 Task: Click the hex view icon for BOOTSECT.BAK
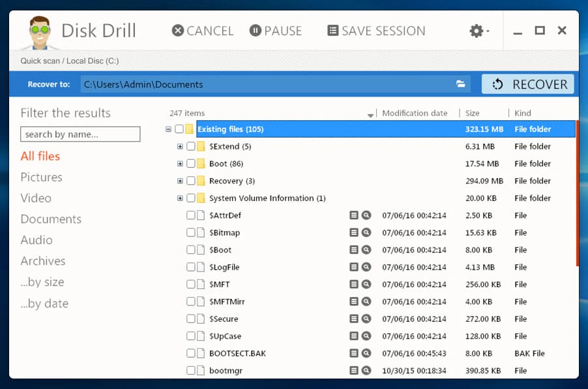click(354, 353)
